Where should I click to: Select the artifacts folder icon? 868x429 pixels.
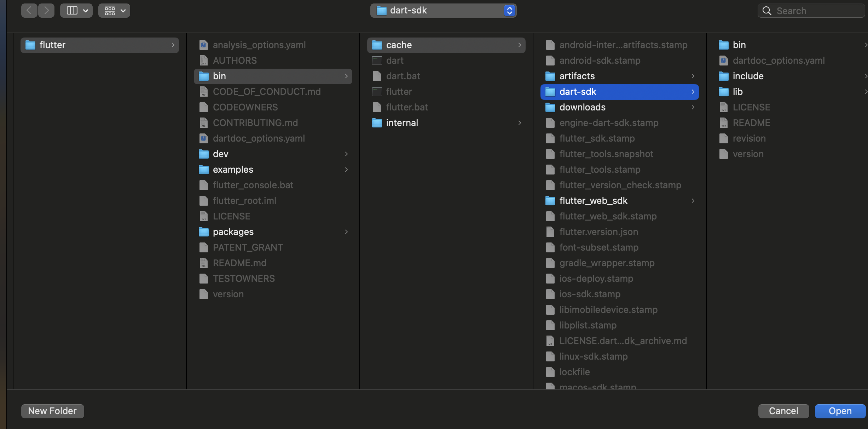pyautogui.click(x=550, y=76)
